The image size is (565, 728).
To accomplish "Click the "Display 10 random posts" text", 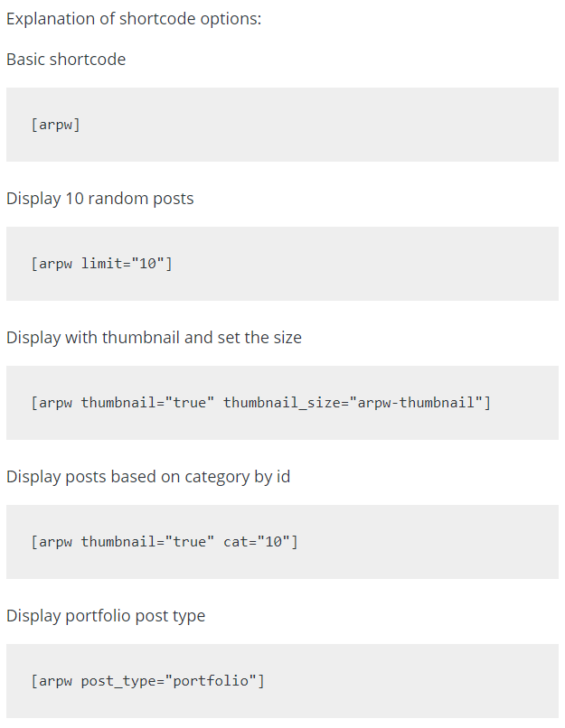I will tap(99, 199).
